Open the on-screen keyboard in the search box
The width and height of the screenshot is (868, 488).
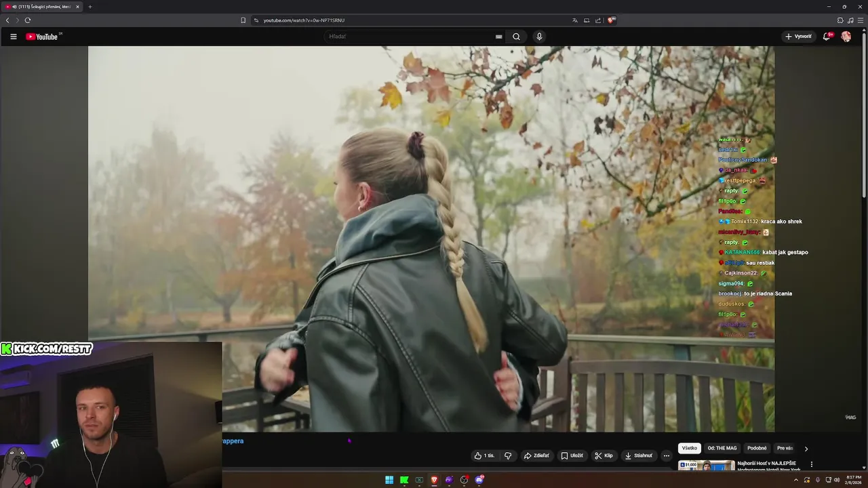(498, 37)
